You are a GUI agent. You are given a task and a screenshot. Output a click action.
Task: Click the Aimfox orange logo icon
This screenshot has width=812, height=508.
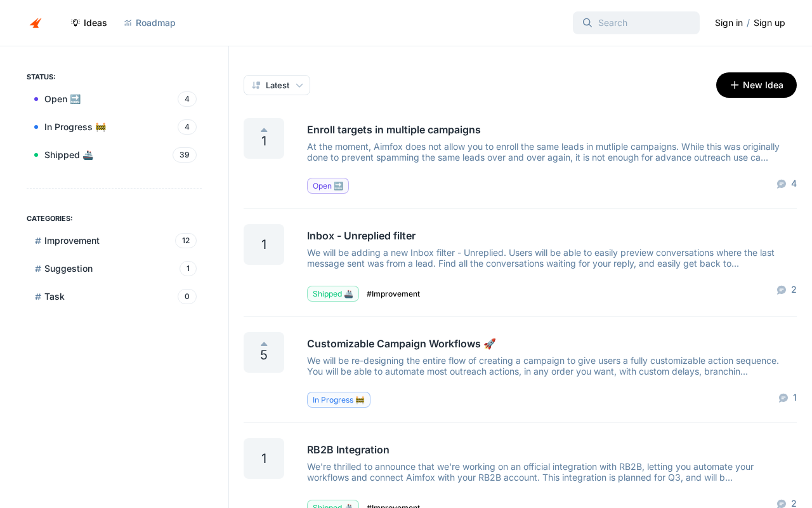point(36,23)
